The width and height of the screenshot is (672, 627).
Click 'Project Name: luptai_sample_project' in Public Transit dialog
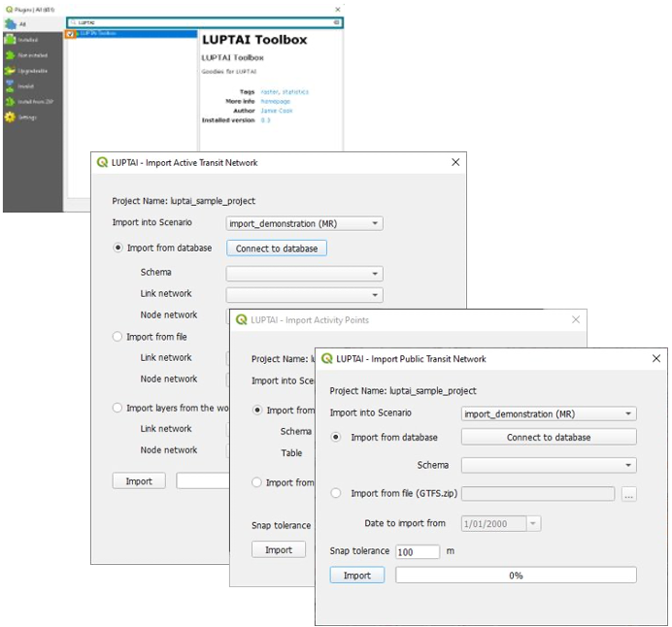[403, 390]
